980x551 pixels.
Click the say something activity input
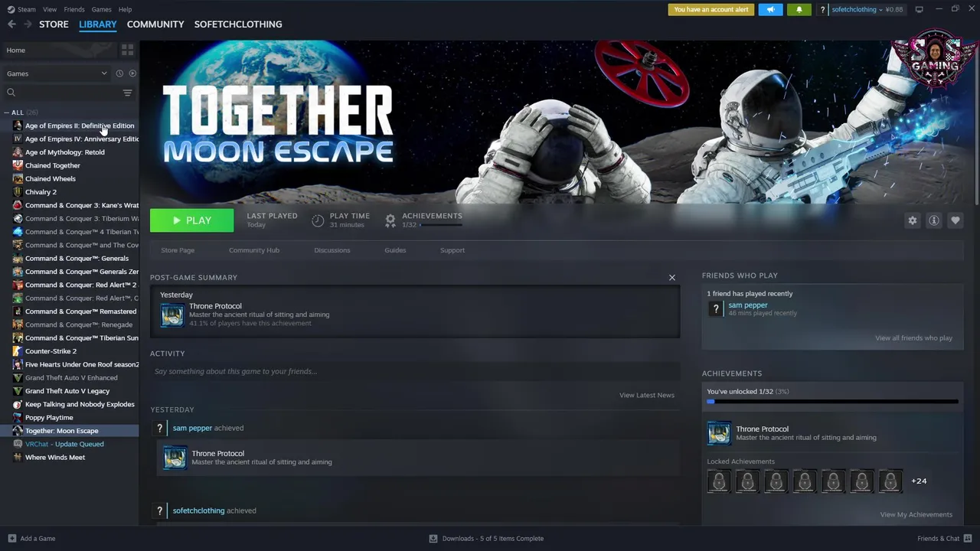(414, 372)
